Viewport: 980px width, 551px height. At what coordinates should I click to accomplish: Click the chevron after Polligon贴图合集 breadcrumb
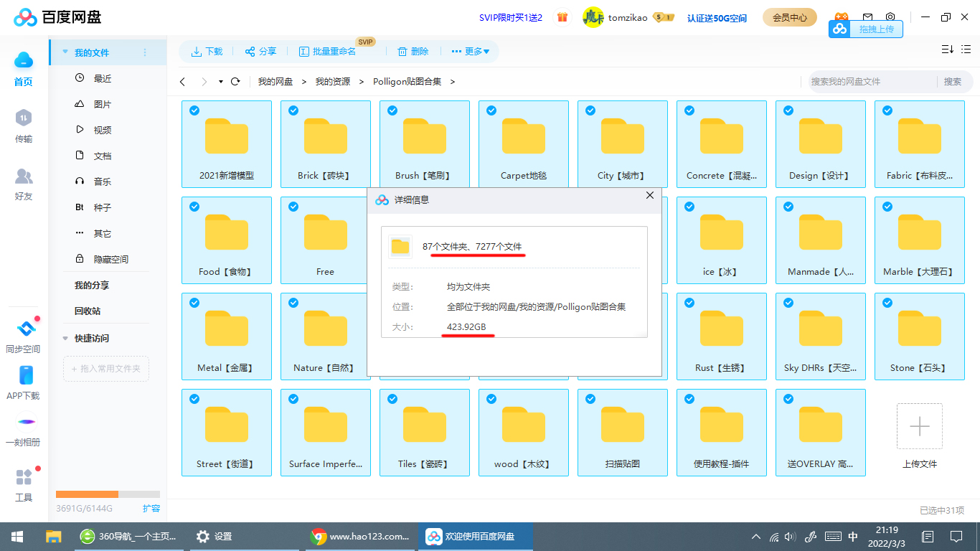click(453, 82)
